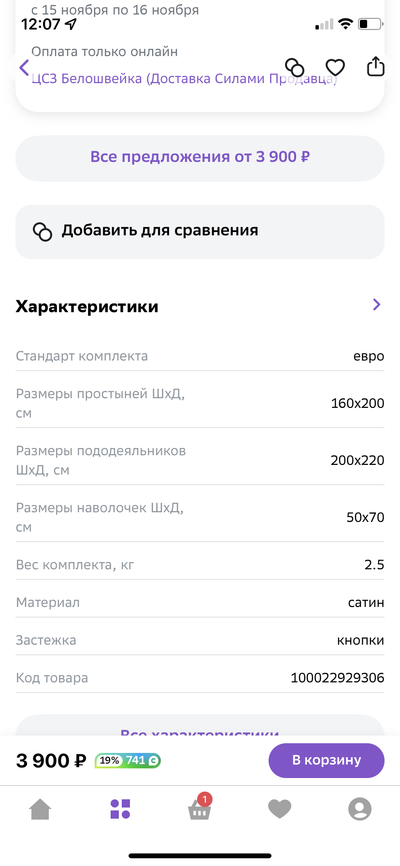Expand Характеристики with the purple chevron
The image size is (400, 866).
tap(377, 304)
